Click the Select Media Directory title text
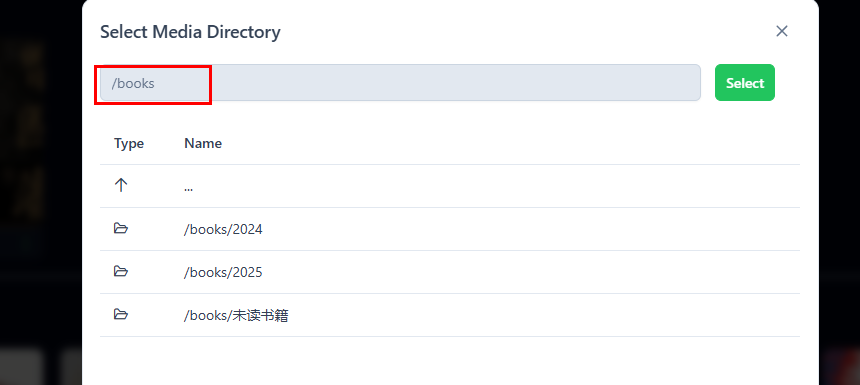The width and height of the screenshot is (860, 385). (190, 32)
